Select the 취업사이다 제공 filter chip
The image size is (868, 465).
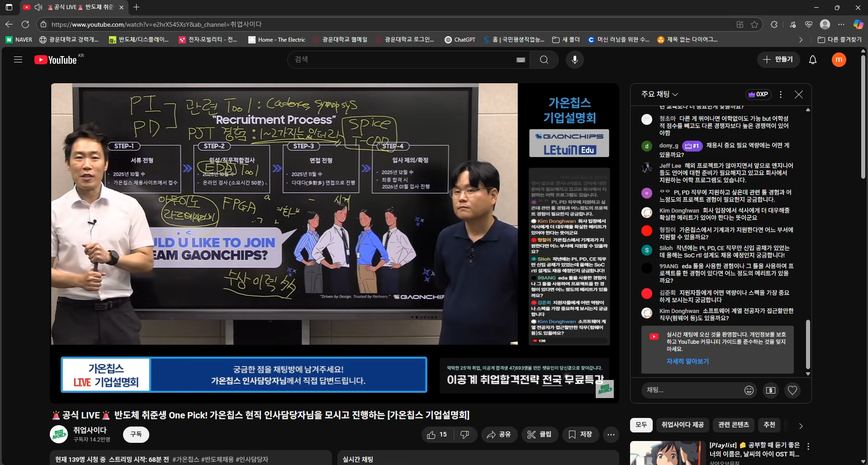(683, 425)
